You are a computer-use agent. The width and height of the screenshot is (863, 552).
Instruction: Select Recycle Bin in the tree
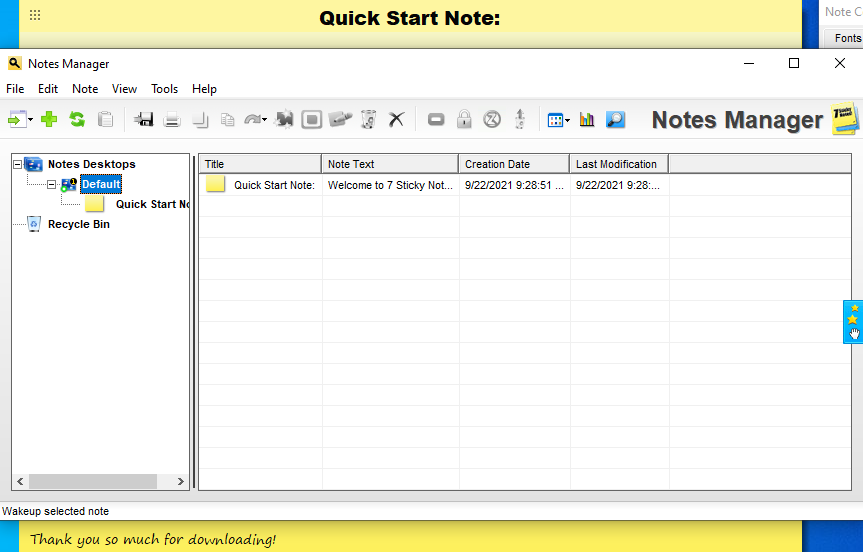[78, 224]
